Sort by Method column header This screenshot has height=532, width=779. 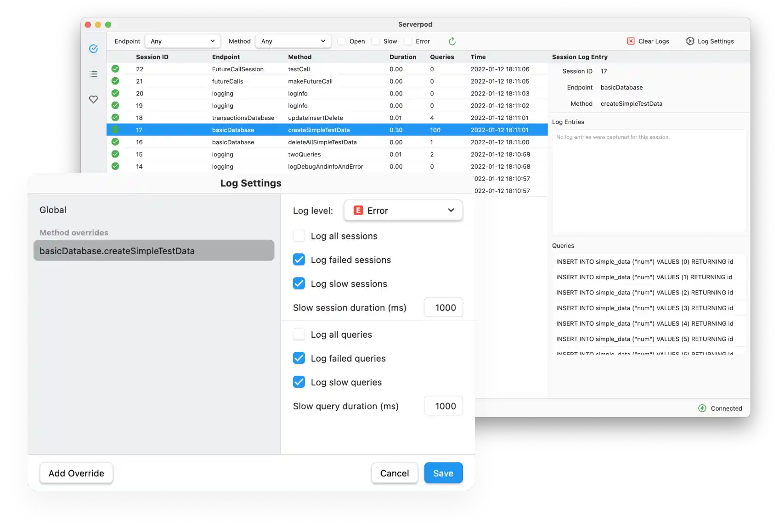pos(300,57)
